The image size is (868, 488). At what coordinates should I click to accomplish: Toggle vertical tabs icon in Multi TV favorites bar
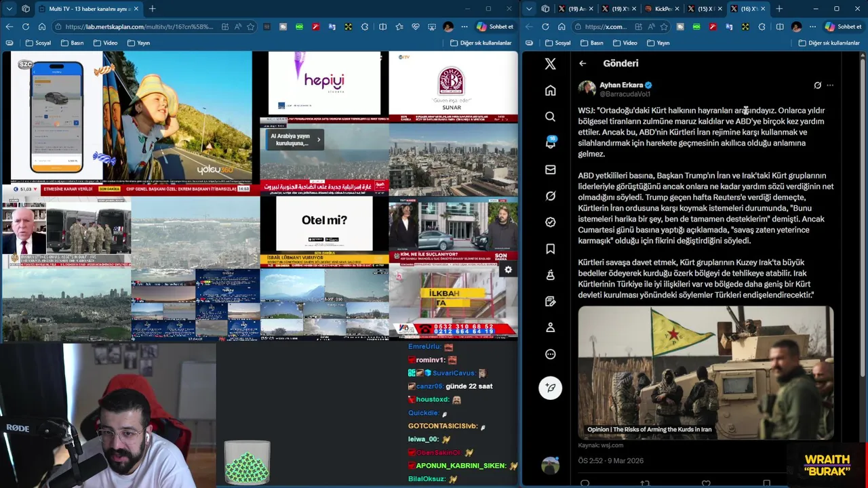point(9,43)
